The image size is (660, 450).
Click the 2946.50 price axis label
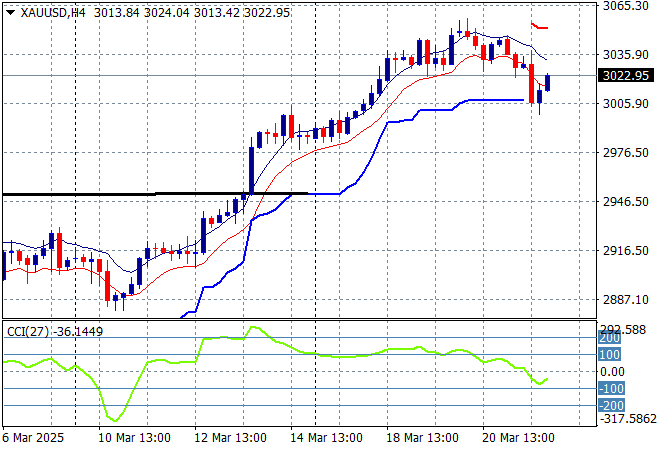pos(625,202)
